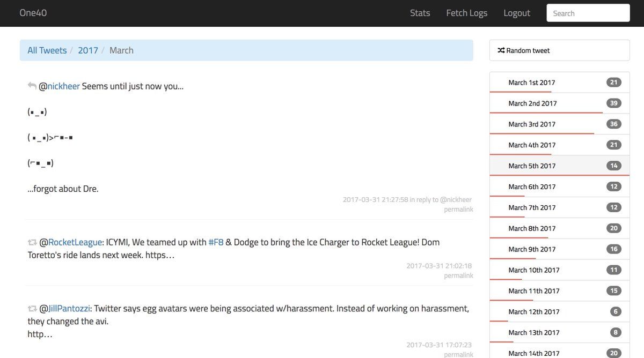Viewport: 644px width, 358px height.
Task: Select March 5th 2017 in day list
Action: point(531,166)
